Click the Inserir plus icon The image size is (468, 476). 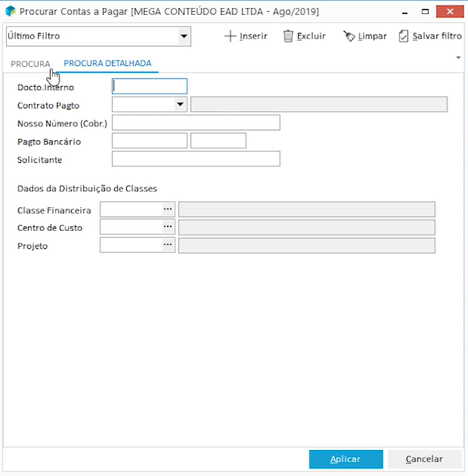tap(230, 36)
